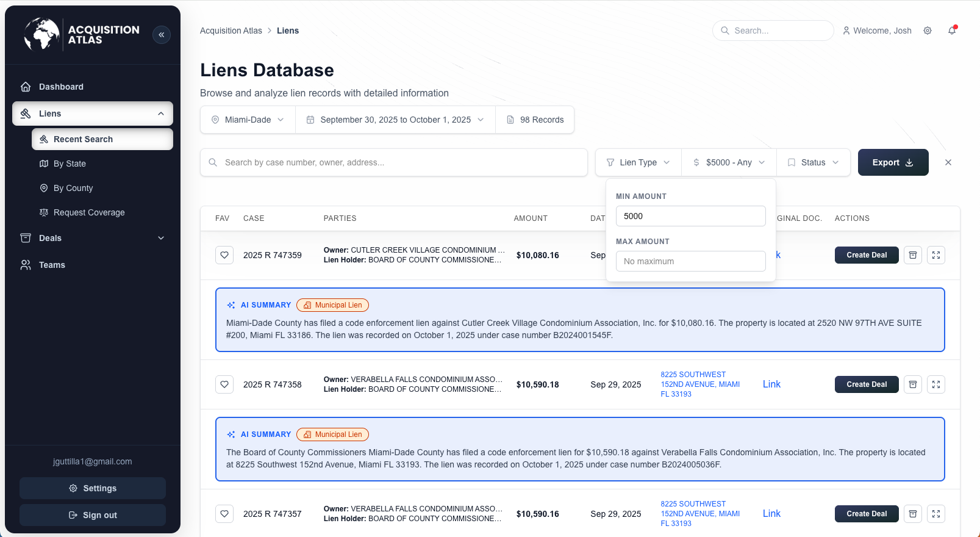Expand case 2025 R 747359 details fullscreen
Viewport: 980px width, 537px height.
(936, 255)
